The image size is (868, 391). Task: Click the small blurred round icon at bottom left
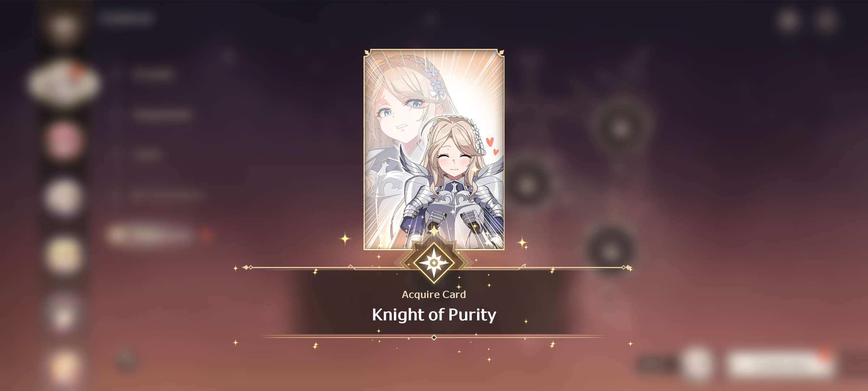click(126, 360)
